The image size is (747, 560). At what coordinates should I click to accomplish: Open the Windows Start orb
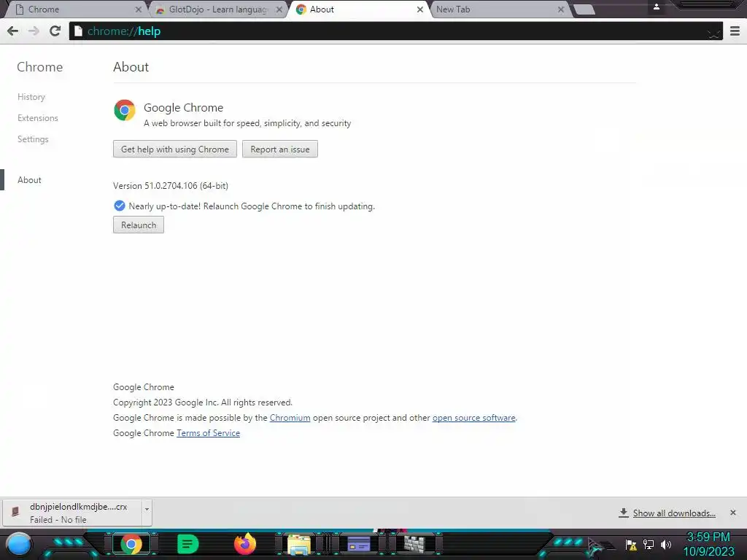tap(19, 544)
